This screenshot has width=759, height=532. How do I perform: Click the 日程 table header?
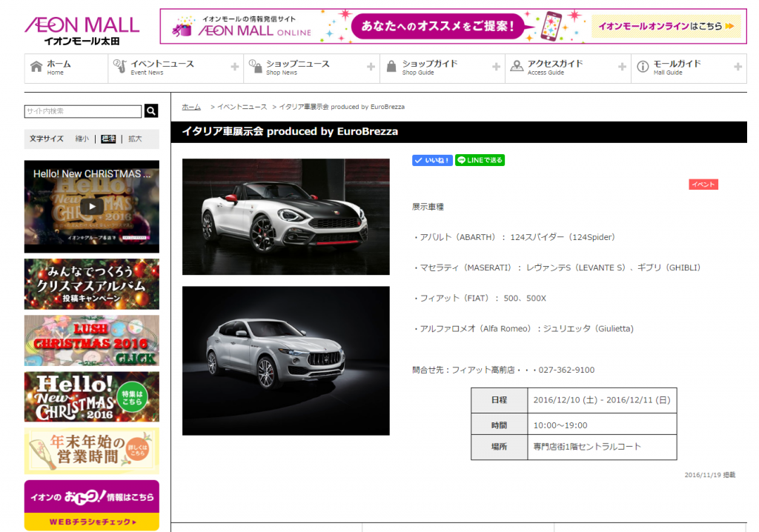[499, 400]
